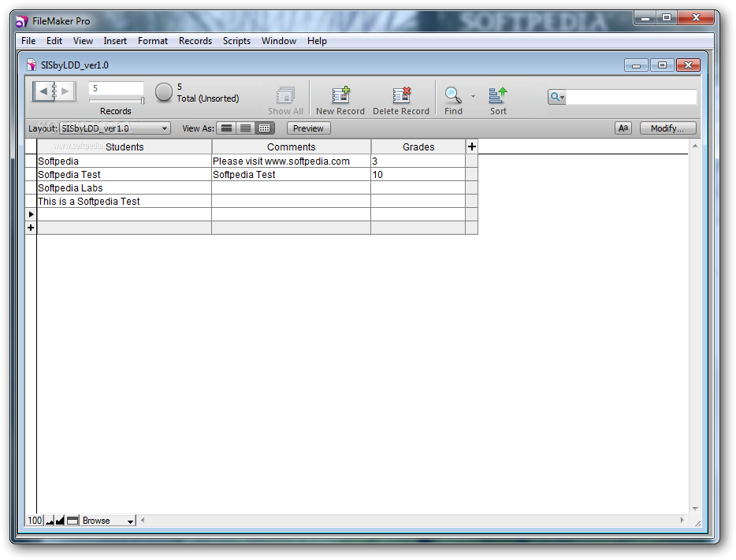This screenshot has height=560, width=736.
Task: Open the Edit menu
Action: pyautogui.click(x=54, y=41)
